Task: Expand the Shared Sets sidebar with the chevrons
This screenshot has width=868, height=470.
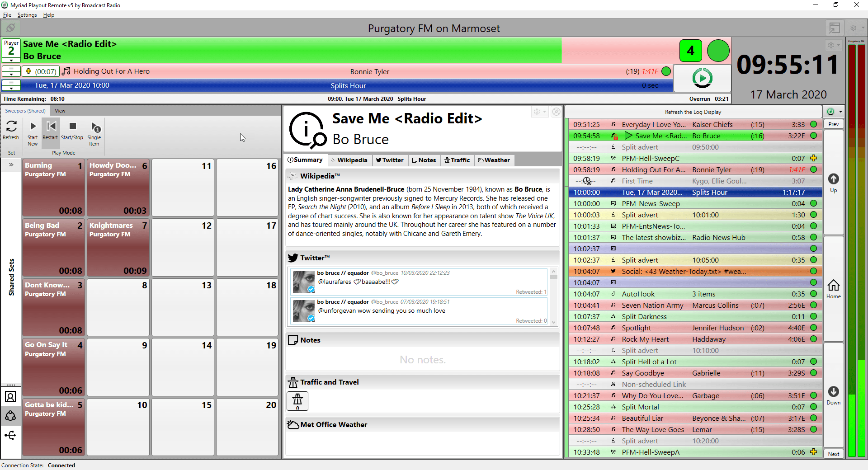Action: click(11, 165)
